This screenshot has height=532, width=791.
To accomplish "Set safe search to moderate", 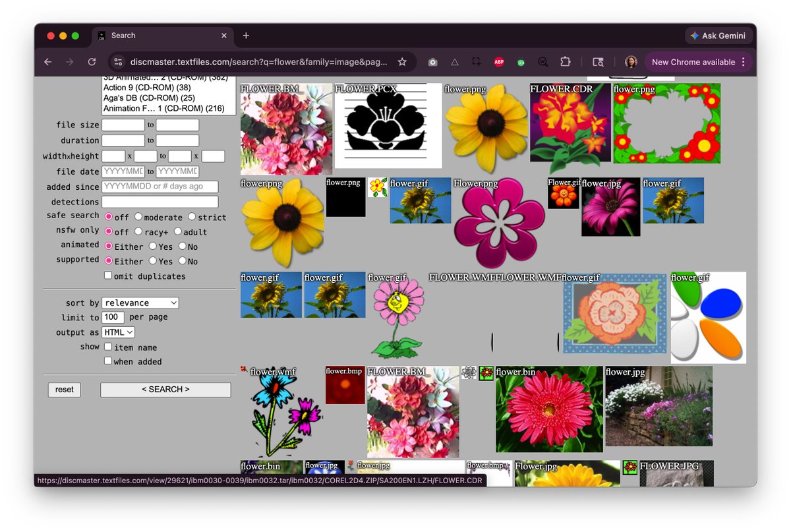I will point(138,217).
